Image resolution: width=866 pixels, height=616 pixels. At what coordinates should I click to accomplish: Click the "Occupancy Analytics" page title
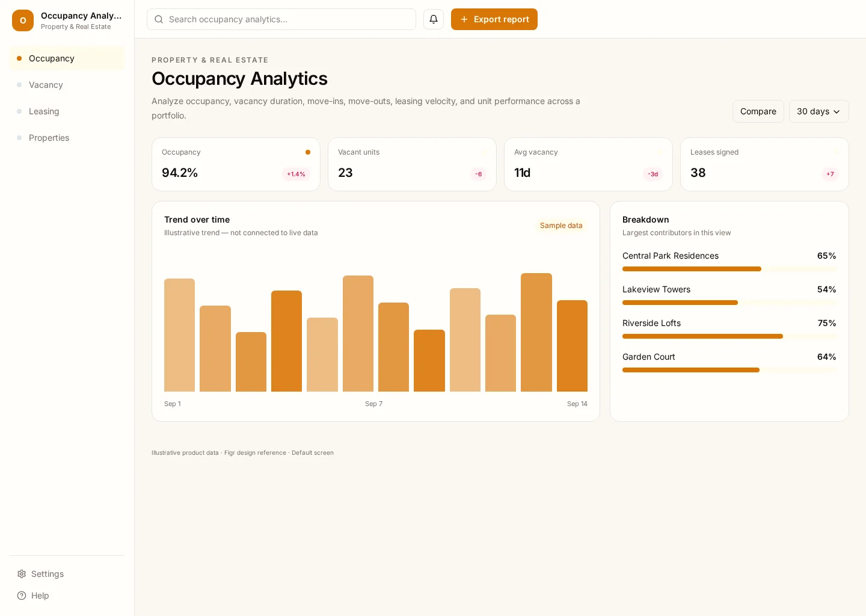tap(239, 79)
